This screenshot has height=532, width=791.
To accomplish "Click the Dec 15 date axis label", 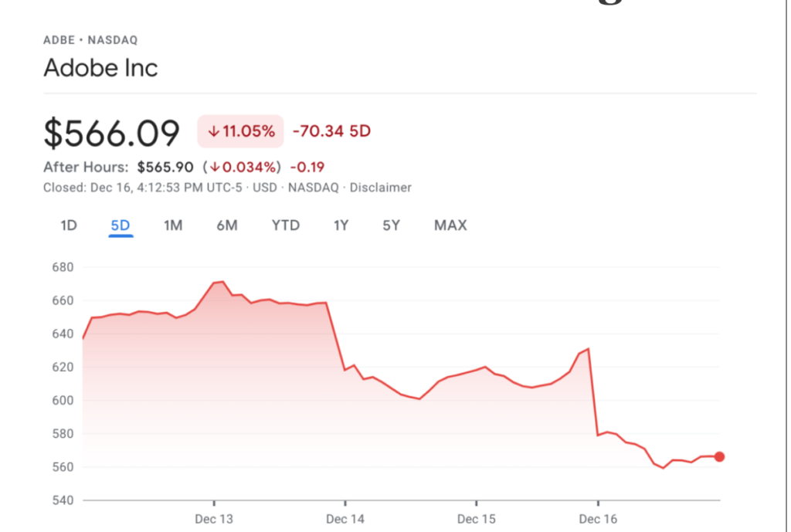I will (476, 519).
